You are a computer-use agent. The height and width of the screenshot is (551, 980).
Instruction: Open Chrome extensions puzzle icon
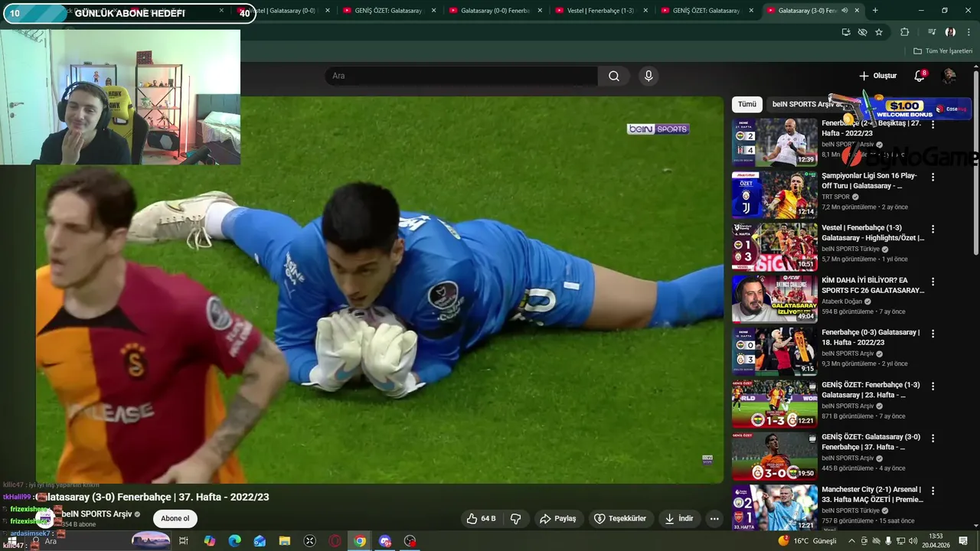click(905, 32)
